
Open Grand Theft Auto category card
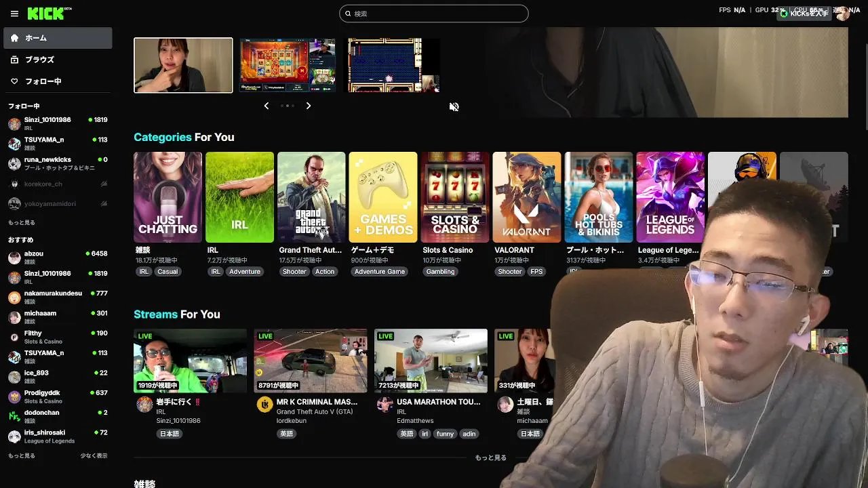coord(311,197)
